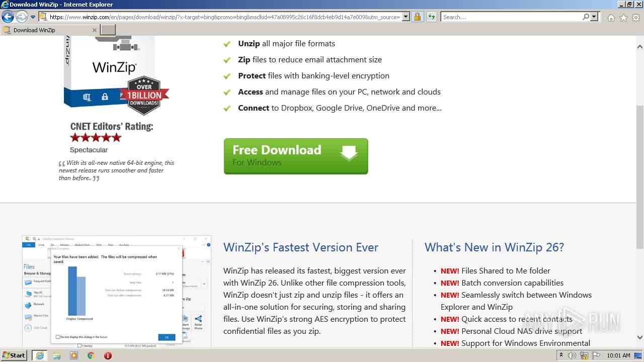This screenshot has height=362, width=644.
Task: Click the magnifier search icon
Action: [x=586, y=17]
